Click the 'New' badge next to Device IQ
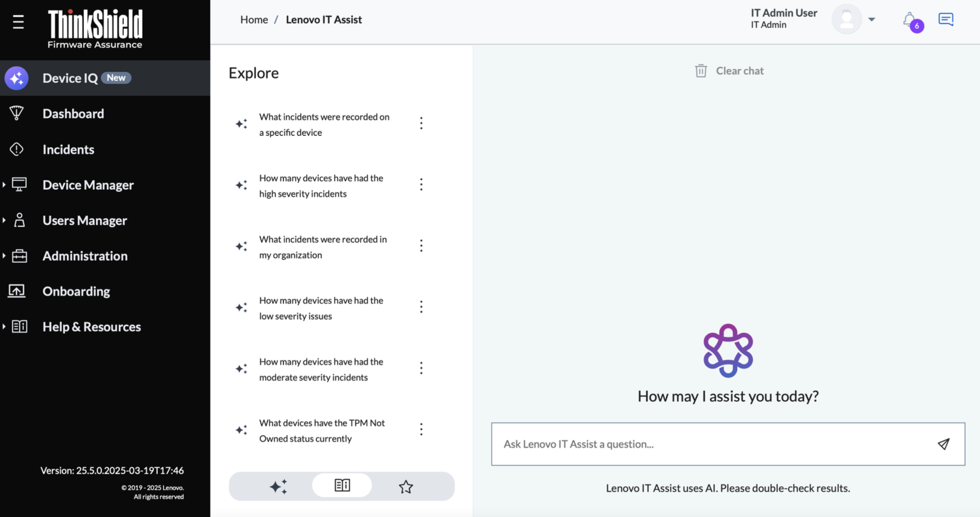Image resolution: width=980 pixels, height=517 pixels. (x=116, y=78)
